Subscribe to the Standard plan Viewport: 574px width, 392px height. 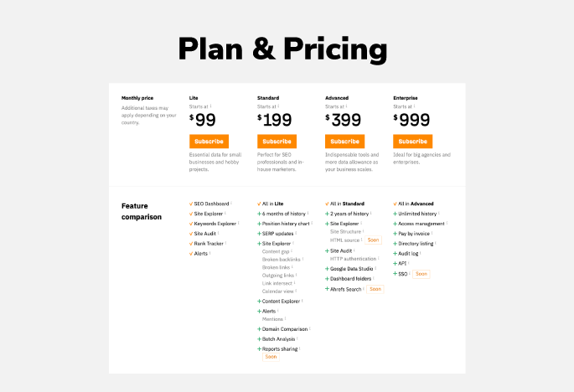(277, 142)
